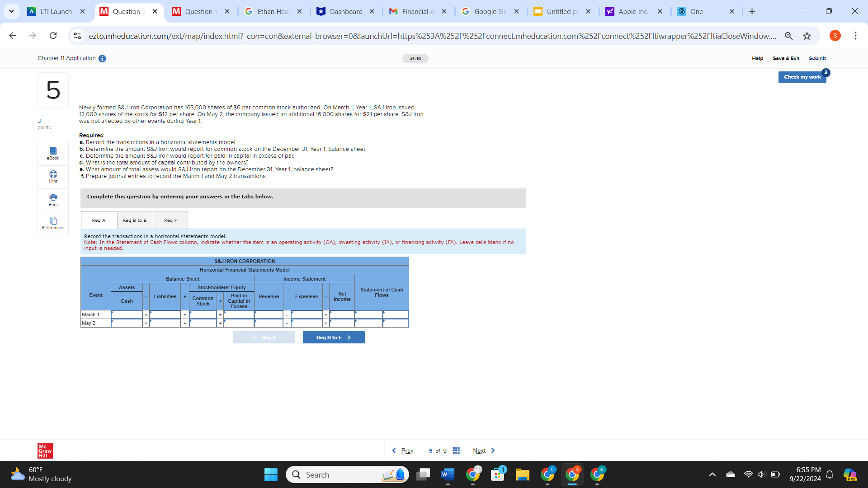Open the Chrome profile avatar menu

835,36
